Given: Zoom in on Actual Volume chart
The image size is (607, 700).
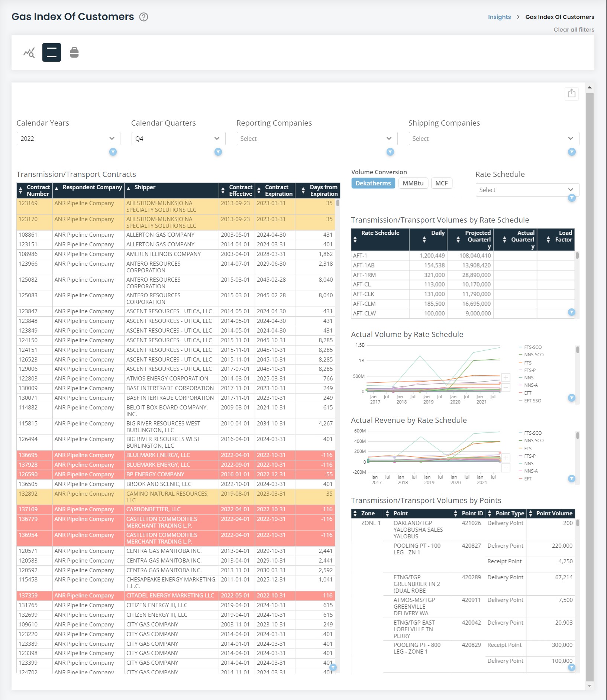Looking at the screenshot, I should pyautogui.click(x=506, y=377).
